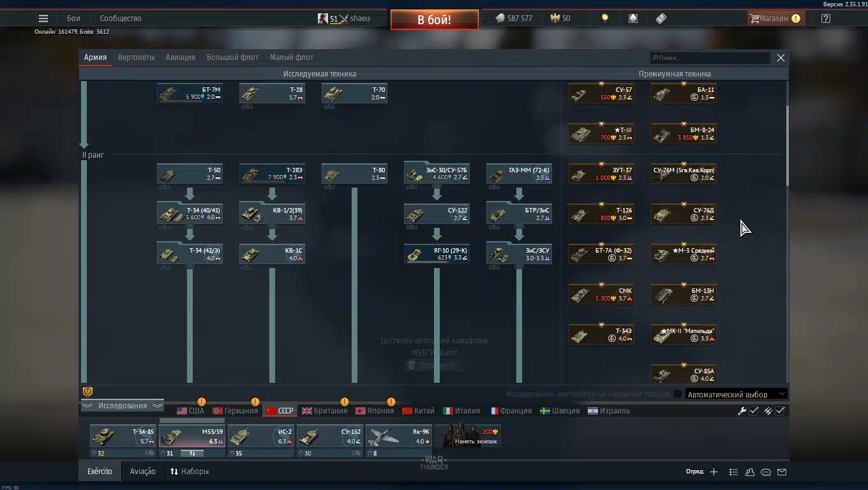The height and width of the screenshot is (490, 868).
Task: Collapse the Исследования panel
Action: tap(122, 406)
